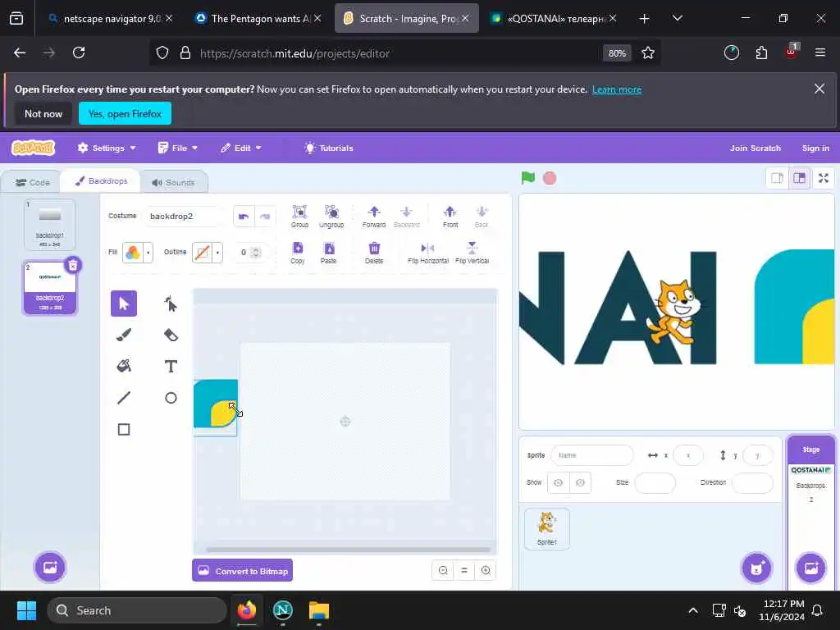The image size is (840, 630).
Task: Select the Eraser tool
Action: tap(171, 335)
